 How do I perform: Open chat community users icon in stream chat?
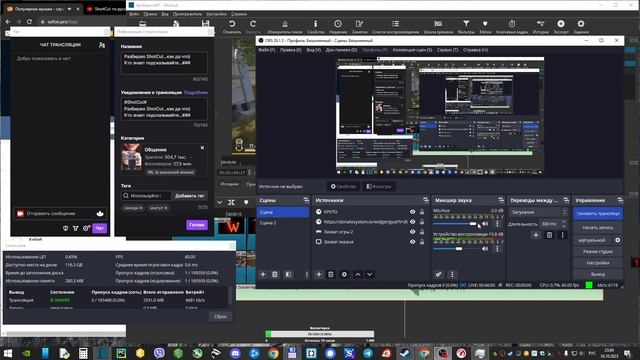point(102,45)
